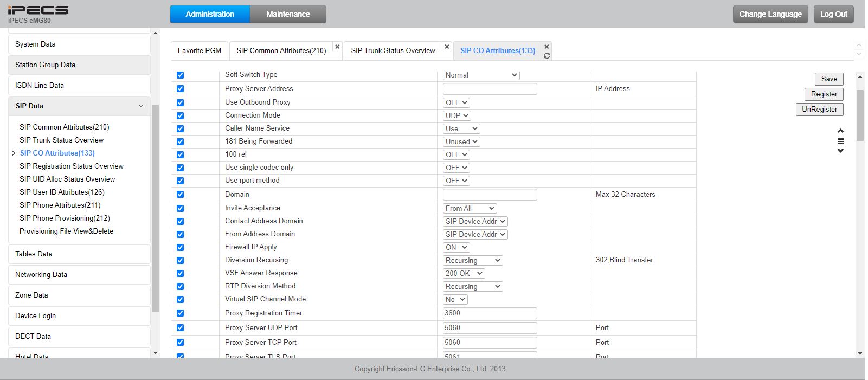The width and height of the screenshot is (868, 380).
Task: Click the UnRegister button
Action: (x=819, y=109)
